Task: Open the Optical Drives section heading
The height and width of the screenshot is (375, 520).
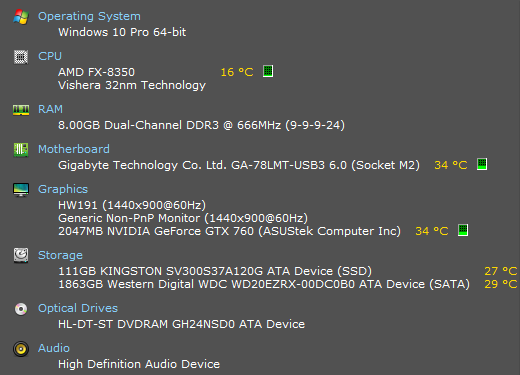Action: (78, 308)
